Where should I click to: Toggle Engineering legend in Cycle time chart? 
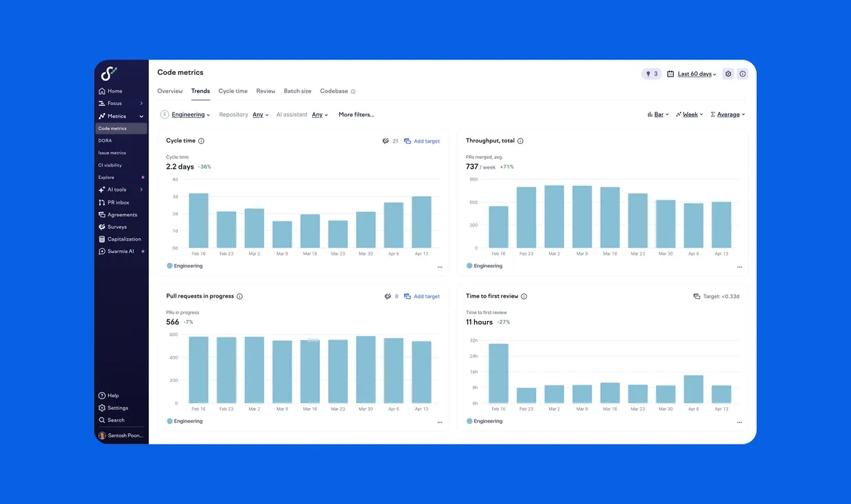(x=185, y=265)
